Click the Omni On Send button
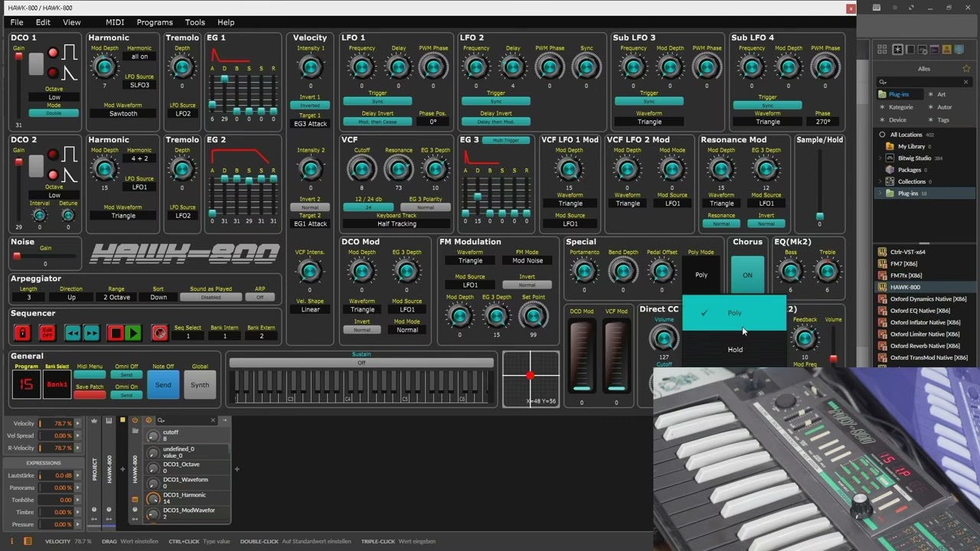 tap(126, 395)
